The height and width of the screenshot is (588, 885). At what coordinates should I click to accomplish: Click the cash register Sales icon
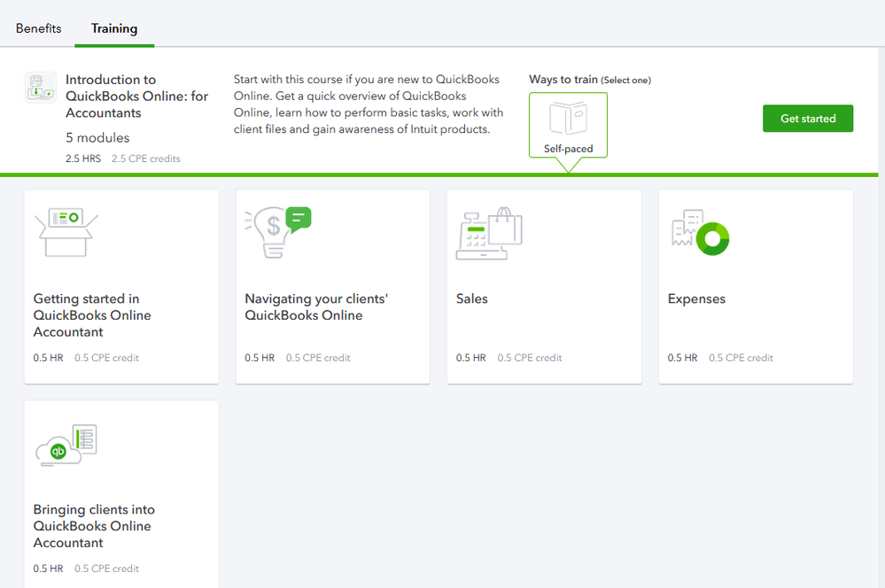(x=488, y=233)
